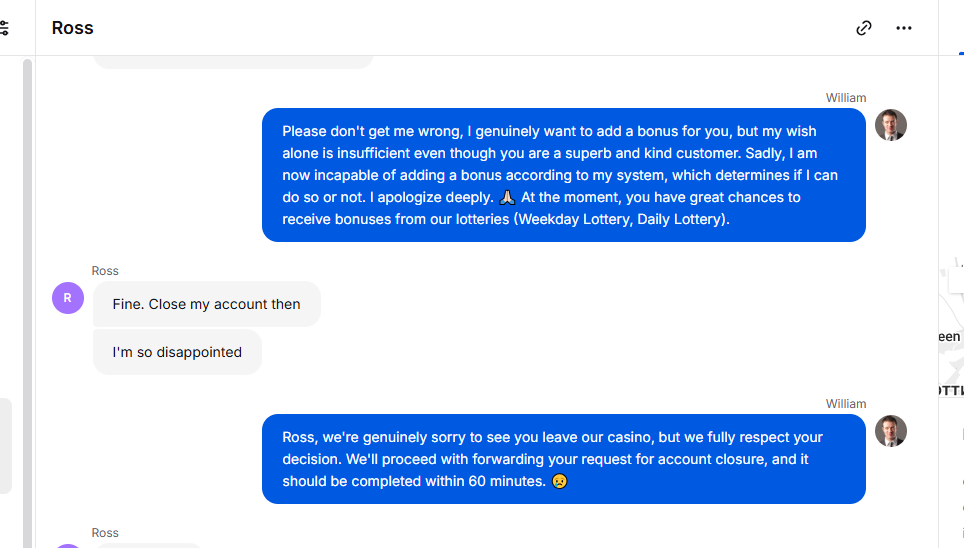Click the partially visible gray bubble at top
The image size is (964, 548).
click(x=233, y=62)
